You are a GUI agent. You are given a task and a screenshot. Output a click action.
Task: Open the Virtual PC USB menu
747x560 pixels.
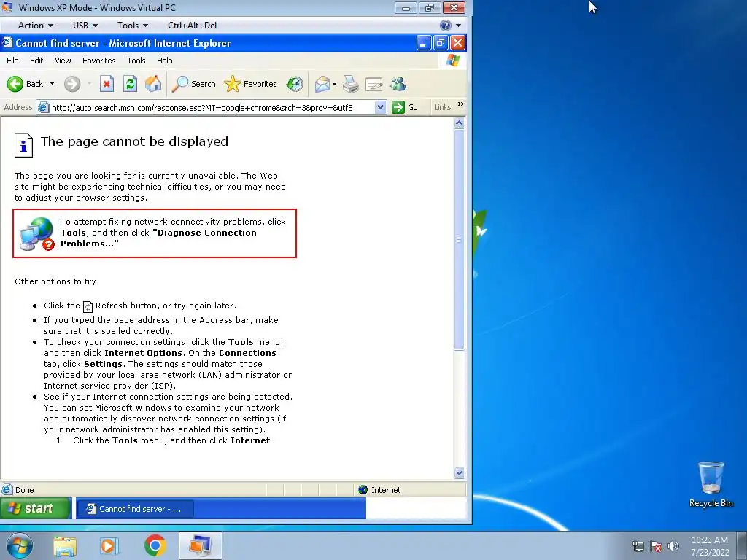pyautogui.click(x=85, y=26)
